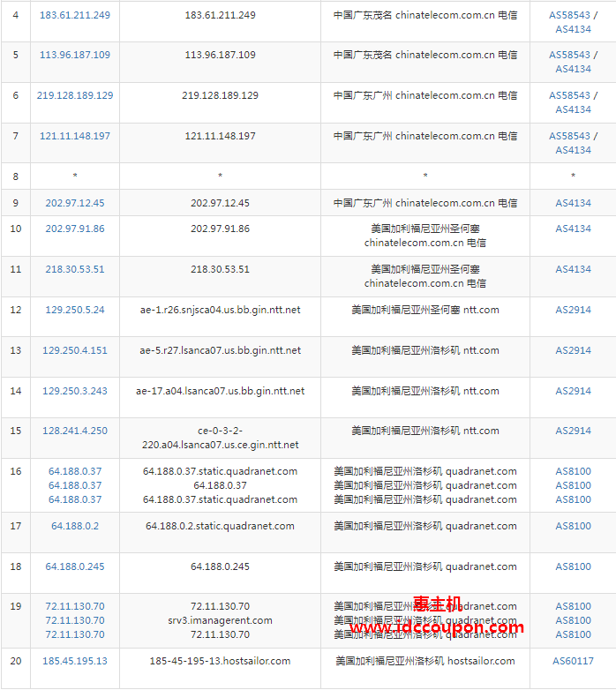Image resolution: width=616 pixels, height=690 pixels.
Task: Click hostname 64.188.0.2.static.quadranet.com
Action: point(220,526)
